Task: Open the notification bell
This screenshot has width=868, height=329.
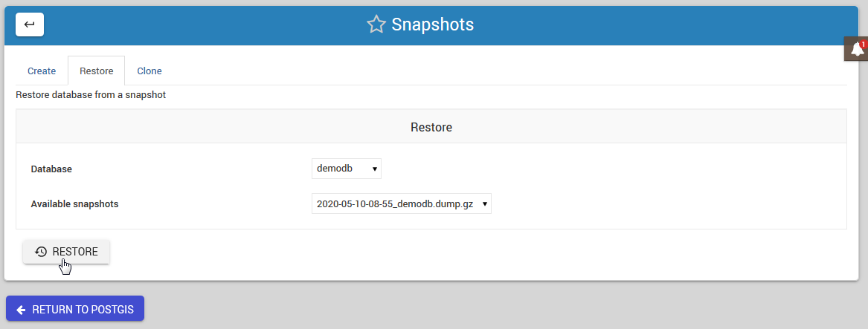Action: 857,50
